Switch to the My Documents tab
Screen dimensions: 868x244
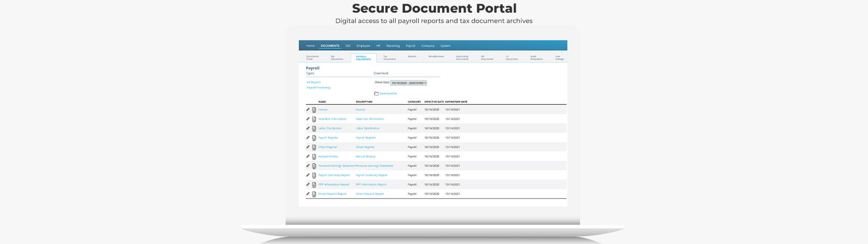337,58
